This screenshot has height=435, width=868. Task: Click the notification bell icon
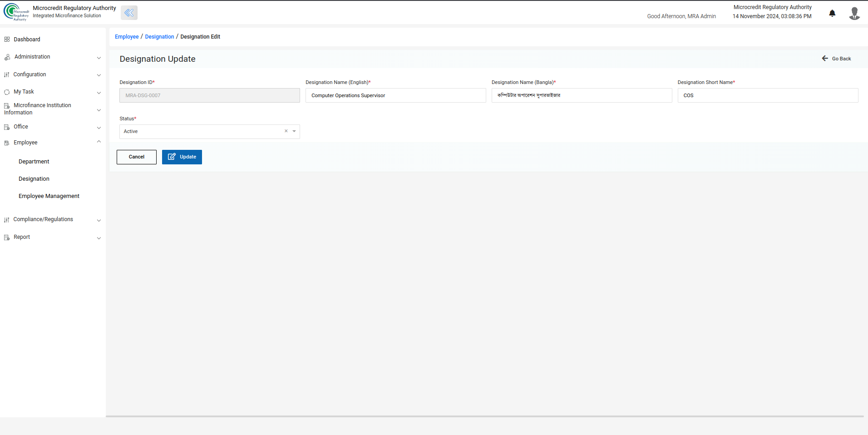[832, 13]
